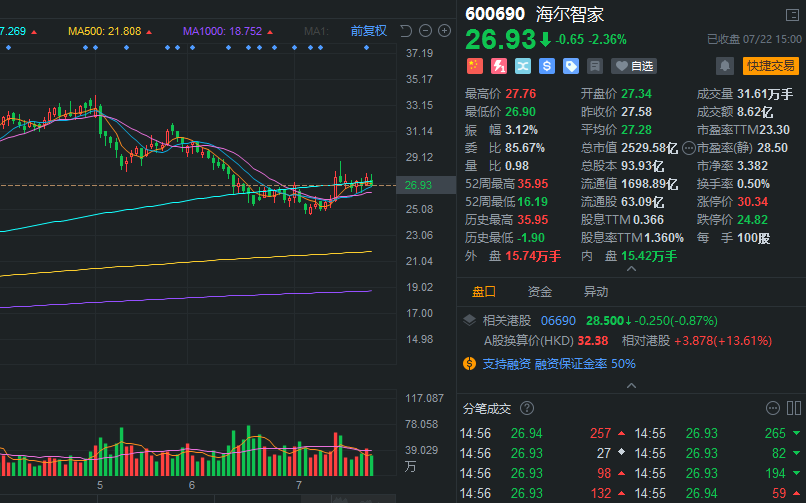Click the layers icon beside 相关港股
The image size is (806, 503).
tap(469, 321)
